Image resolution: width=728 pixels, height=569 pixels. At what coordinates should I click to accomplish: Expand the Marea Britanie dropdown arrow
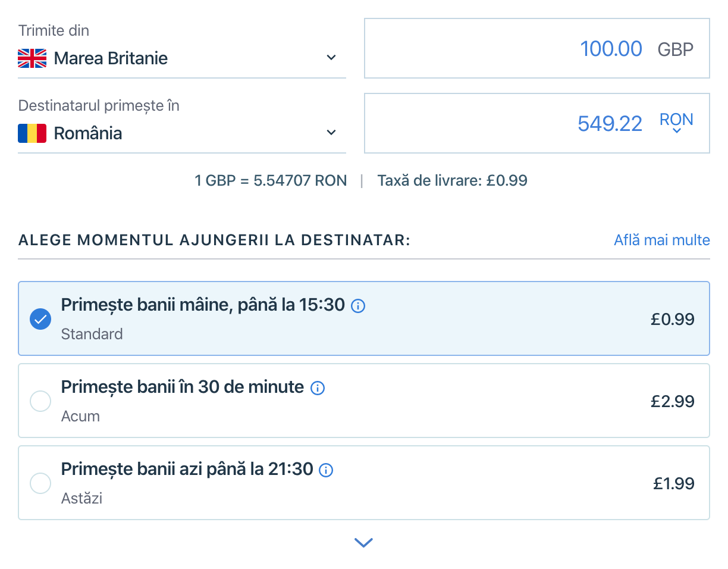click(331, 58)
